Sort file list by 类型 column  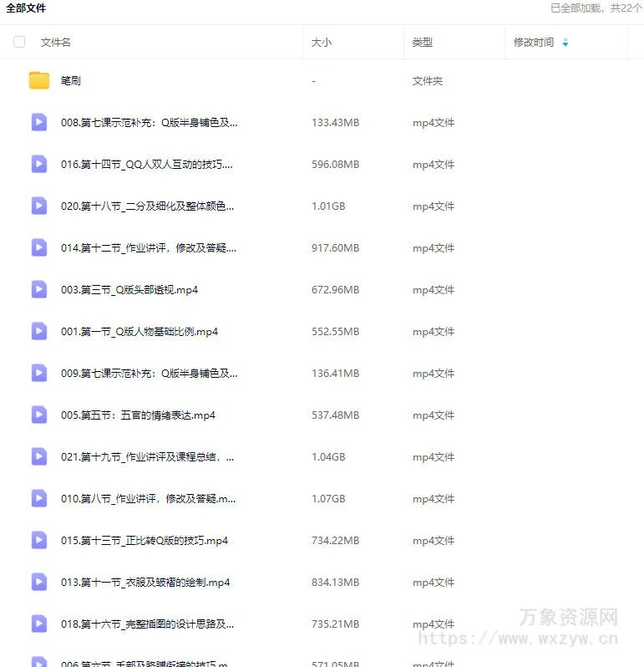coord(423,42)
